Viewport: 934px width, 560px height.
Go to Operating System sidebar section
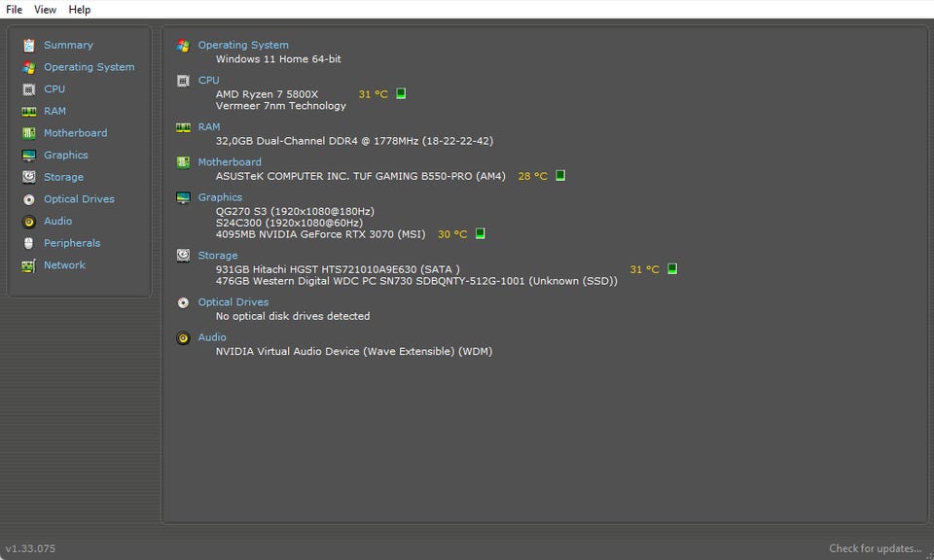89,67
